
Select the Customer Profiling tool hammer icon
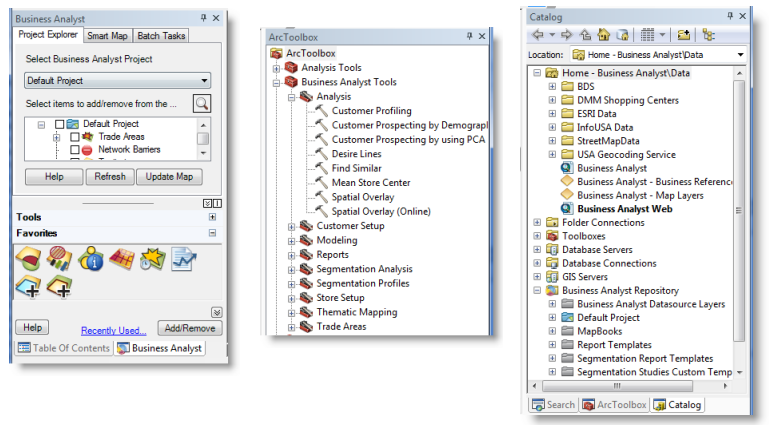[x=321, y=110]
